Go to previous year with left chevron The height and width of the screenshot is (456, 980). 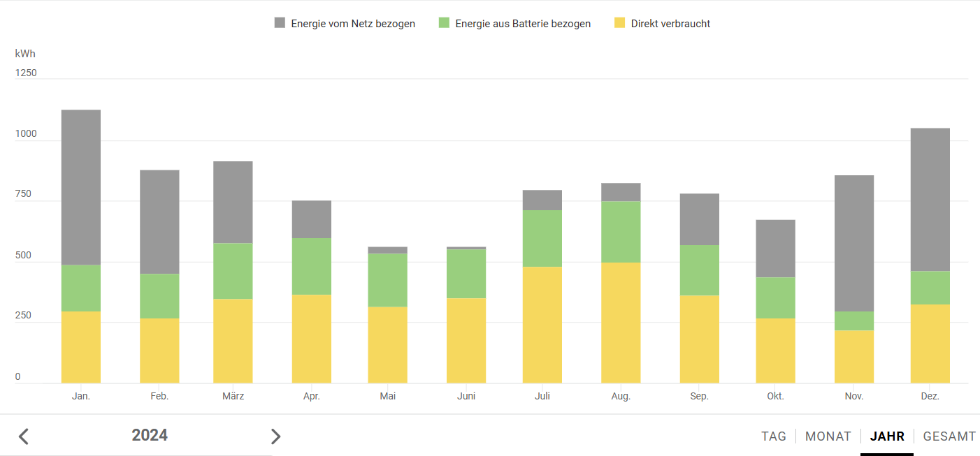[x=23, y=436]
